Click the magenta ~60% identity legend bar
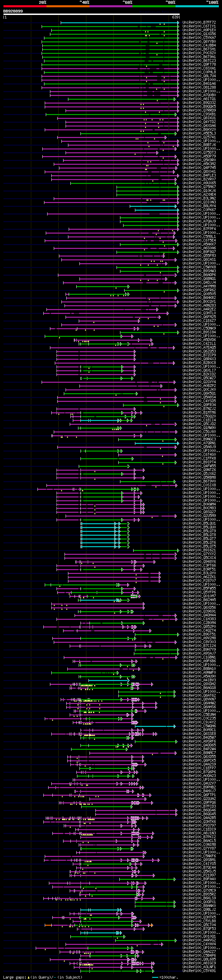Viewport: 222px width, 980px height. 111,6
